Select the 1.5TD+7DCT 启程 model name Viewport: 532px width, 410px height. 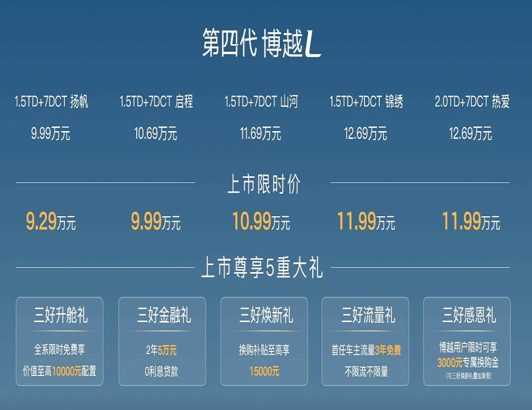click(x=156, y=102)
